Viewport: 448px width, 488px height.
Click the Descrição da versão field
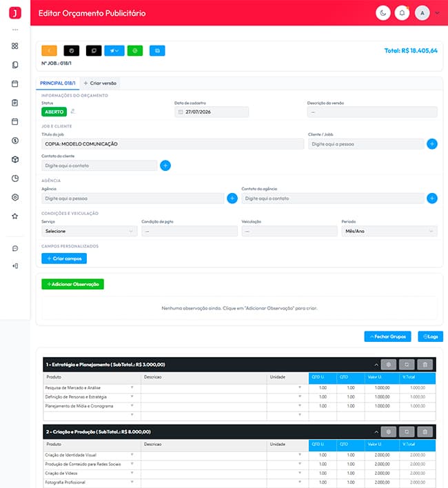coord(372,112)
